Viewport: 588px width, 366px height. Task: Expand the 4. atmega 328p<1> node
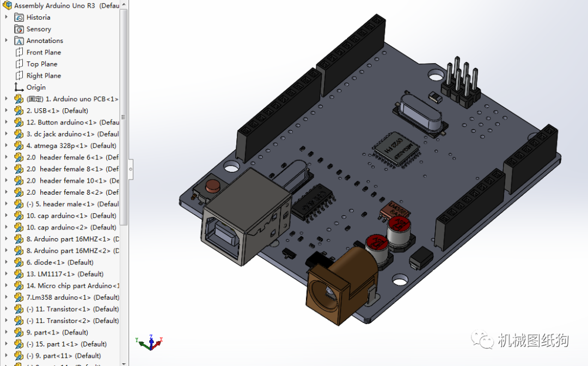pos(6,145)
